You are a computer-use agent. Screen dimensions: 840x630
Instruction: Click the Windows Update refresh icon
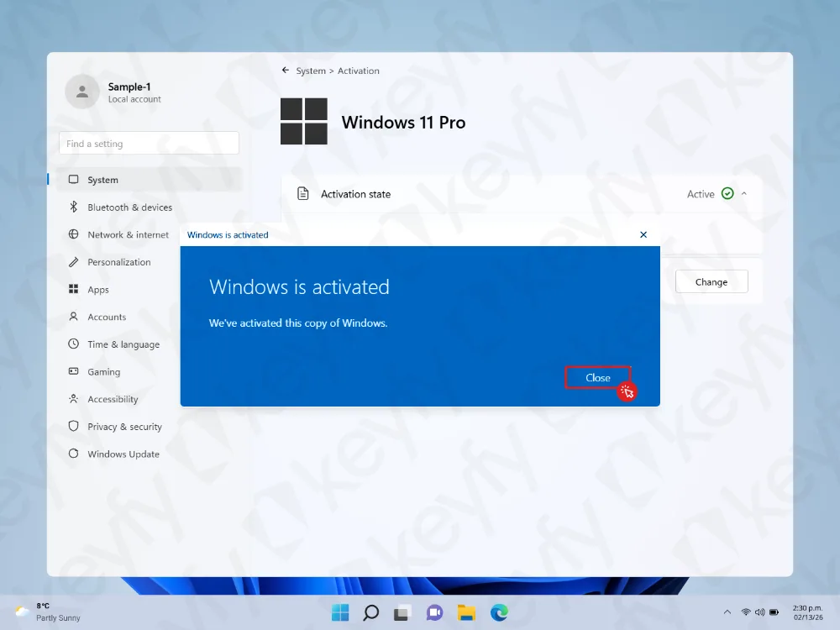coord(73,454)
